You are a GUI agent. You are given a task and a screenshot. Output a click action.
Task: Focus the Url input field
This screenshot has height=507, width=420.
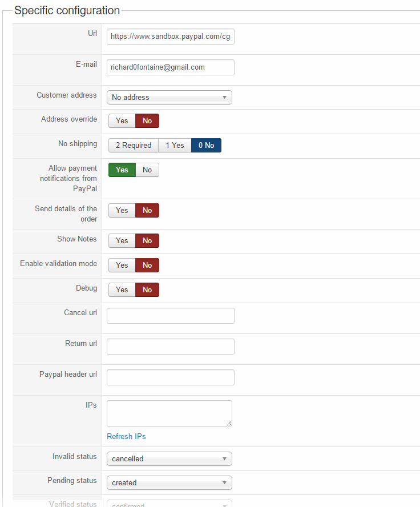click(x=170, y=37)
